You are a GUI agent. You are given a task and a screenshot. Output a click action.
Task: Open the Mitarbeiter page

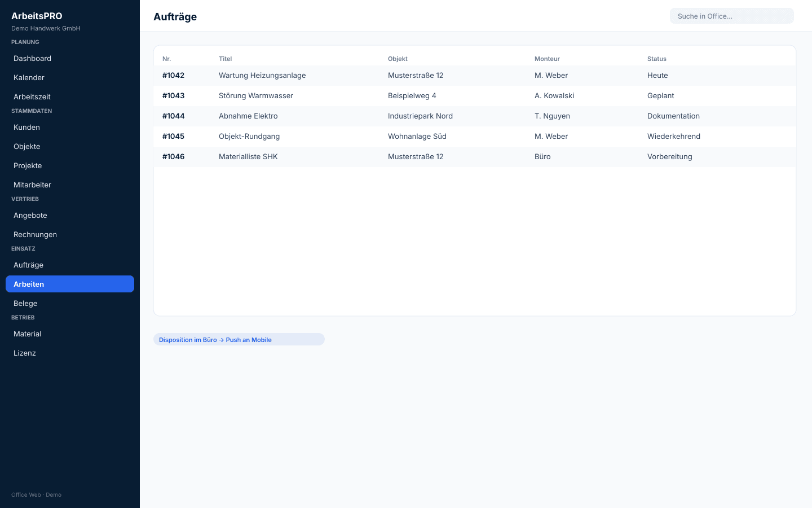70,185
